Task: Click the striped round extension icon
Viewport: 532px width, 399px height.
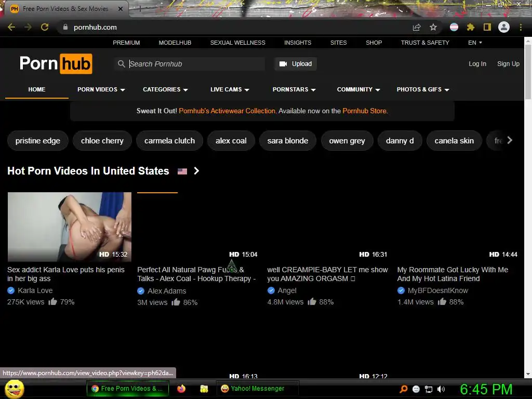Action: click(x=454, y=27)
